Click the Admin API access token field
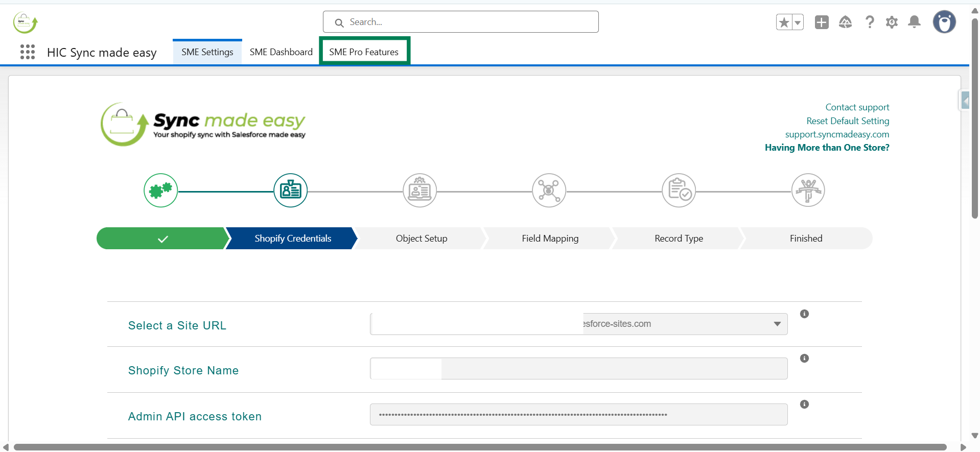This screenshot has height=452, width=980. pos(578,414)
